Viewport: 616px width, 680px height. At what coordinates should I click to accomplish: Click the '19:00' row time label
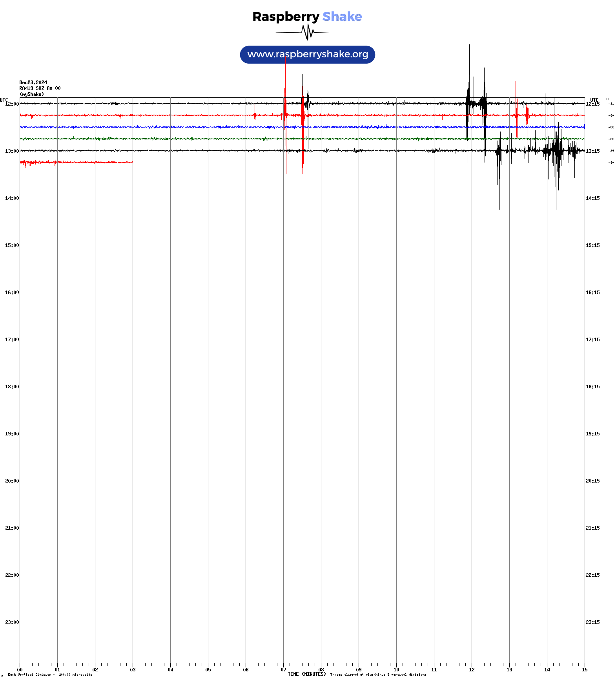click(12, 434)
